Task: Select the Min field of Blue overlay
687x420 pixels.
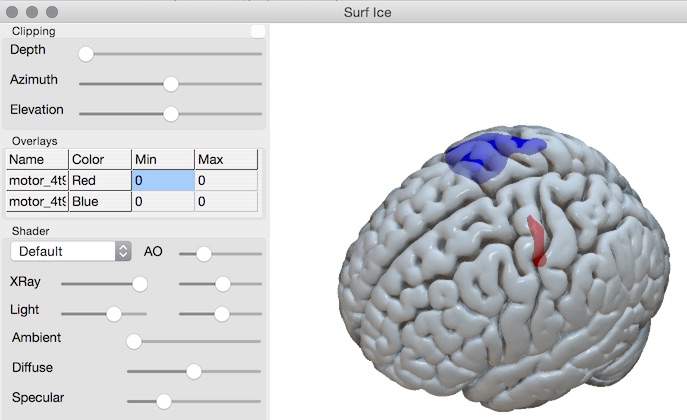Action: tap(162, 201)
